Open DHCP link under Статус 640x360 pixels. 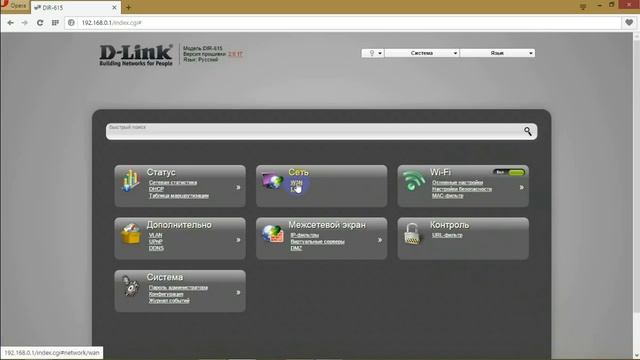click(156, 189)
